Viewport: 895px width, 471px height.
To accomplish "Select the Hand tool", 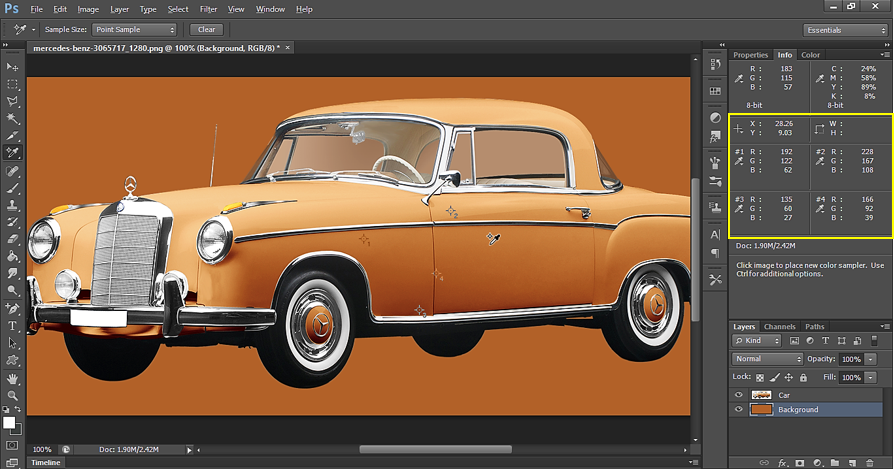I will click(12, 379).
